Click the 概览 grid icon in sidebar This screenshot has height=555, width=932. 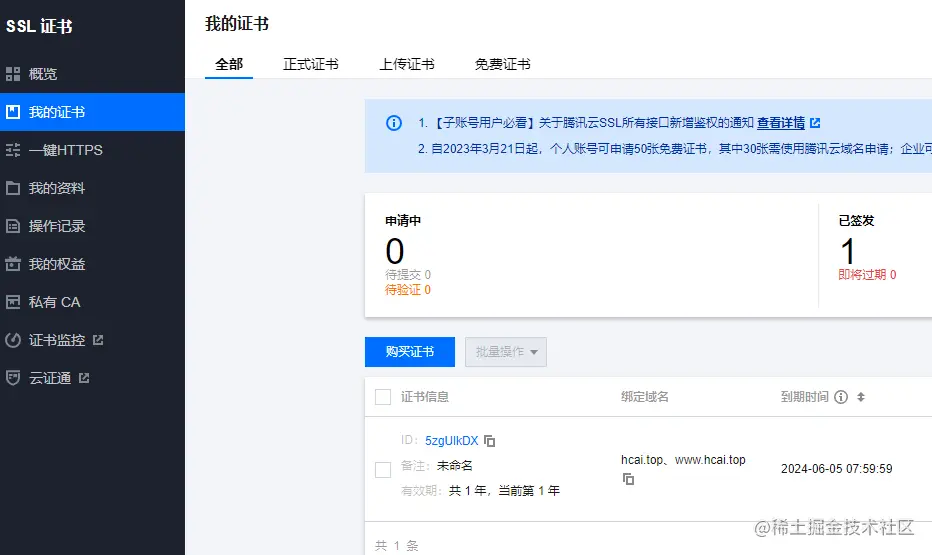13,74
